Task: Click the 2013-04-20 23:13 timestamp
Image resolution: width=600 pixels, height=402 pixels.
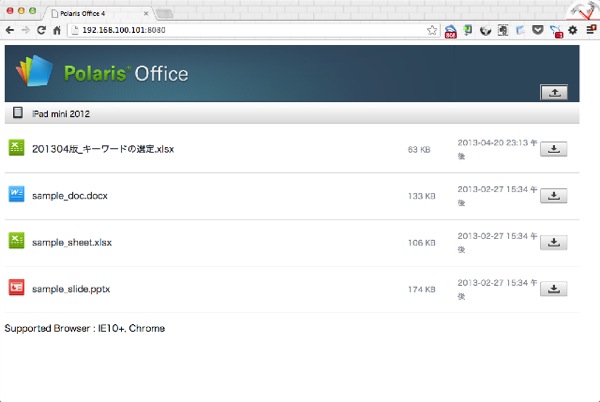Action: tap(497, 149)
